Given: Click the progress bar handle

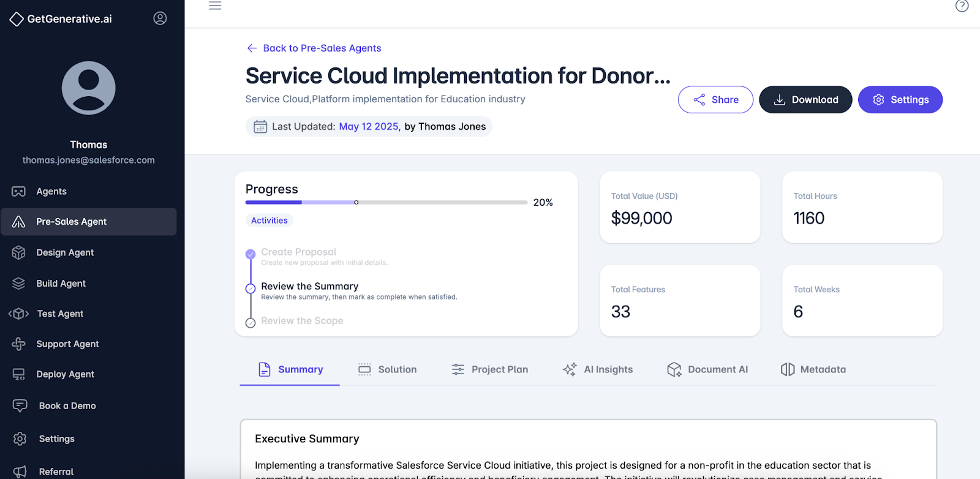Looking at the screenshot, I should 356,202.
